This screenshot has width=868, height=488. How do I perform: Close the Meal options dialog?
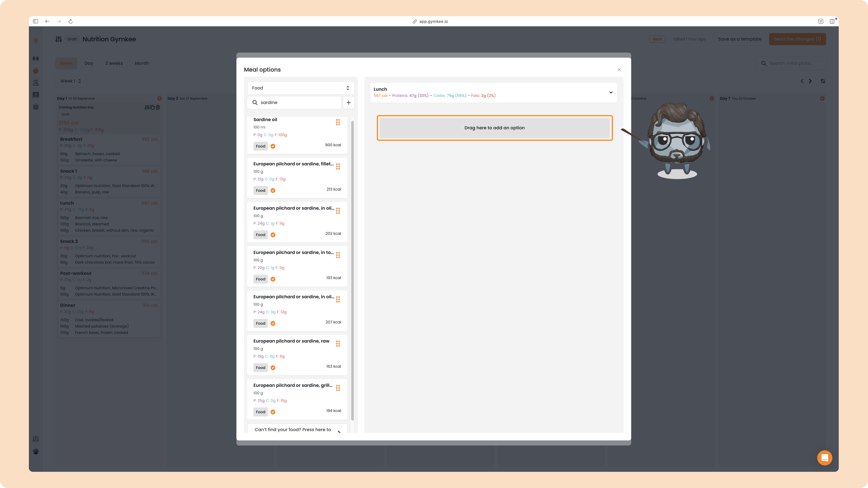[619, 70]
